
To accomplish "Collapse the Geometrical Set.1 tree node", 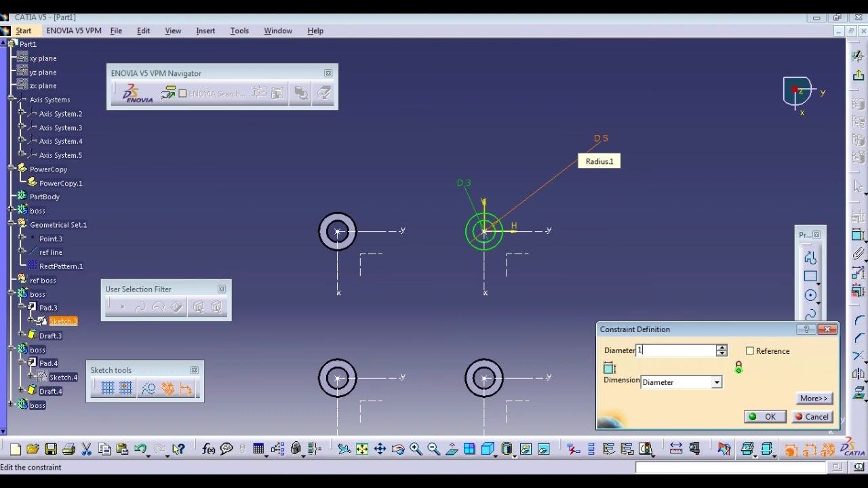I will [12, 224].
